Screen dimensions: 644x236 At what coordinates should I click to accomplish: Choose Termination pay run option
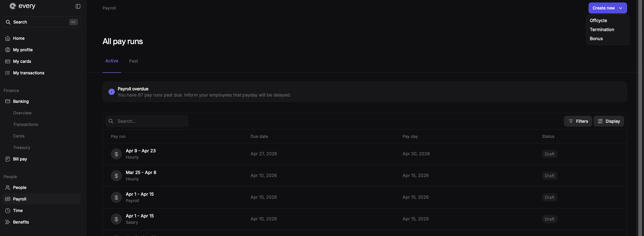(602, 30)
